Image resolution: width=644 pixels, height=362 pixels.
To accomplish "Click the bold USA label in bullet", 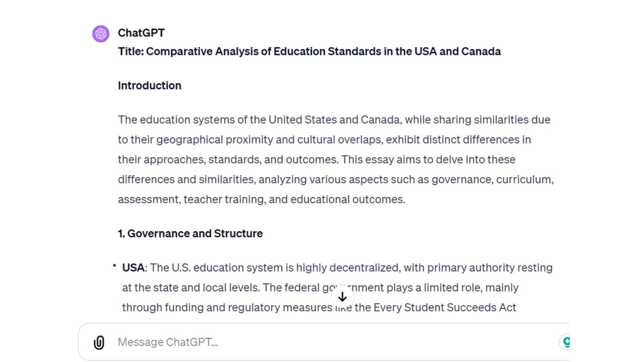I will coord(133,268).
